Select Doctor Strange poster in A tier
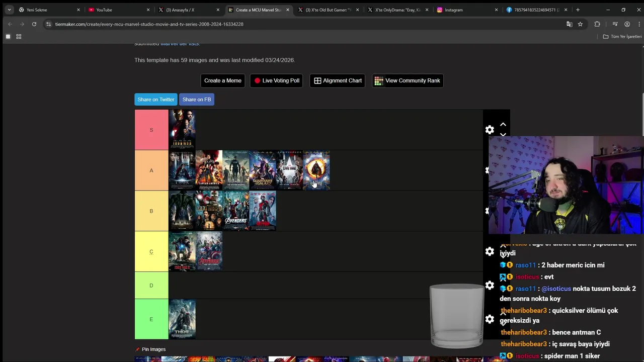644x362 pixels. pos(316,170)
